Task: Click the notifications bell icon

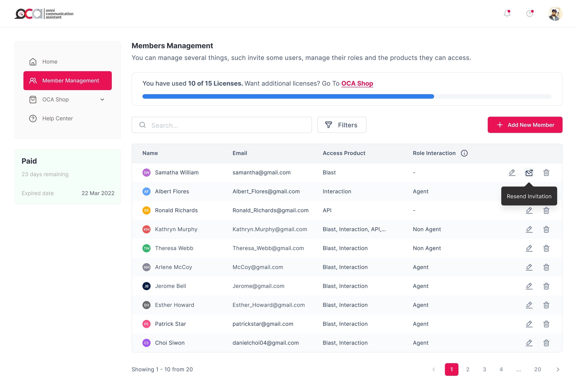Action: (x=507, y=13)
